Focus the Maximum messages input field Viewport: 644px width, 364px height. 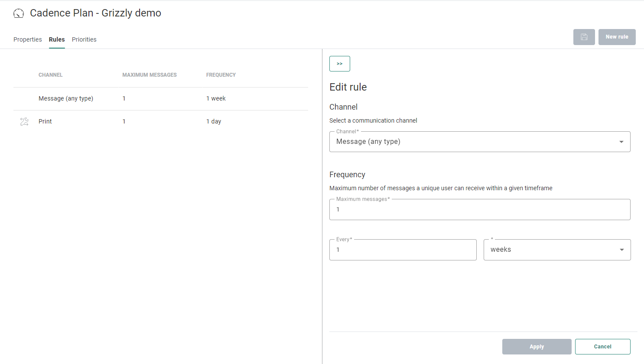479,210
